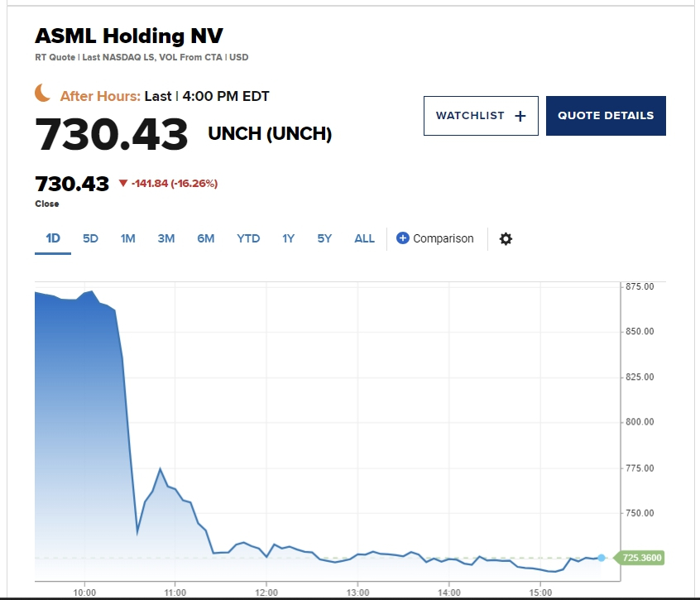
Task: Click the green 725.3600 price label
Action: tap(640, 558)
